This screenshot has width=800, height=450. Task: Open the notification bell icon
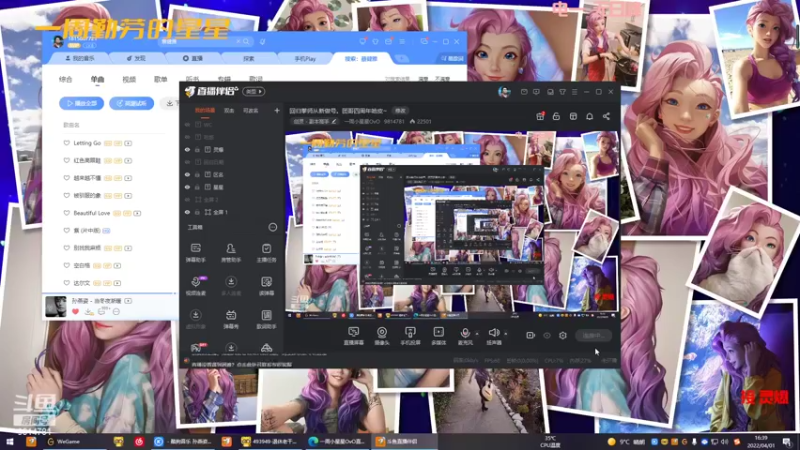coord(589,116)
